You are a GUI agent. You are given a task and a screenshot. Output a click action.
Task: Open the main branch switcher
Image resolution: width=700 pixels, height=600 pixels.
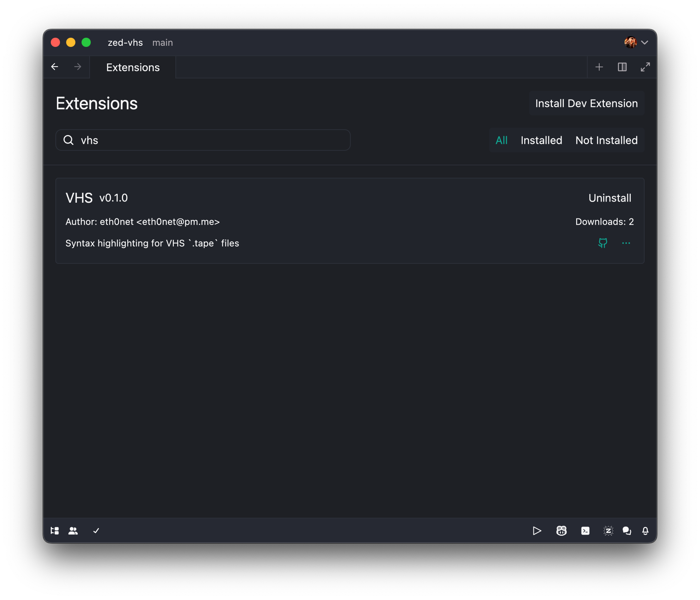(163, 43)
